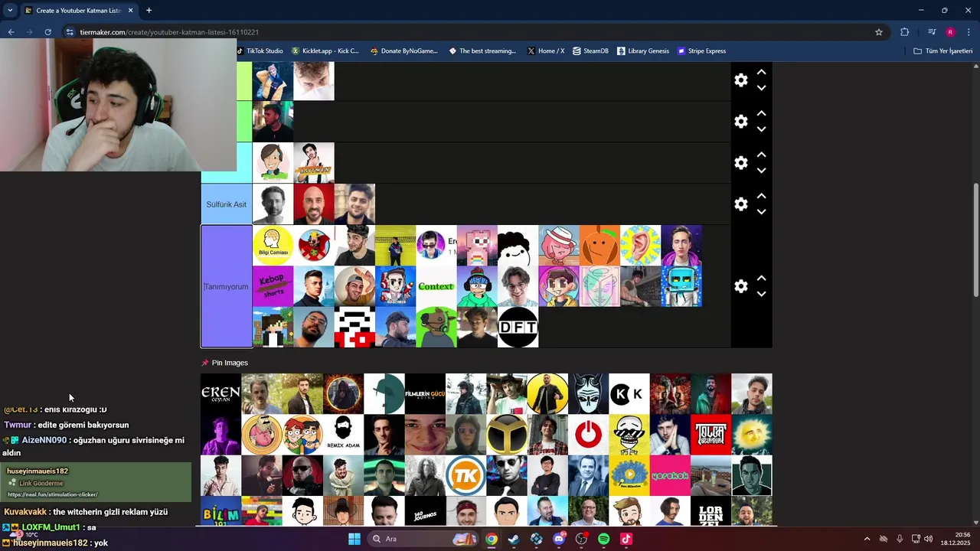Open settings gear for Tanımıyorum tier
980x551 pixels.
740,286
